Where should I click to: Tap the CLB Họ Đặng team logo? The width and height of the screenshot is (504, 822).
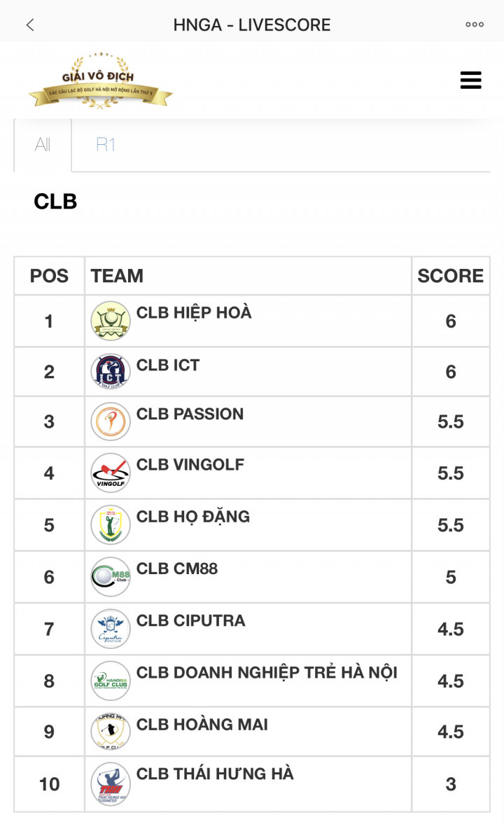pyautogui.click(x=111, y=525)
